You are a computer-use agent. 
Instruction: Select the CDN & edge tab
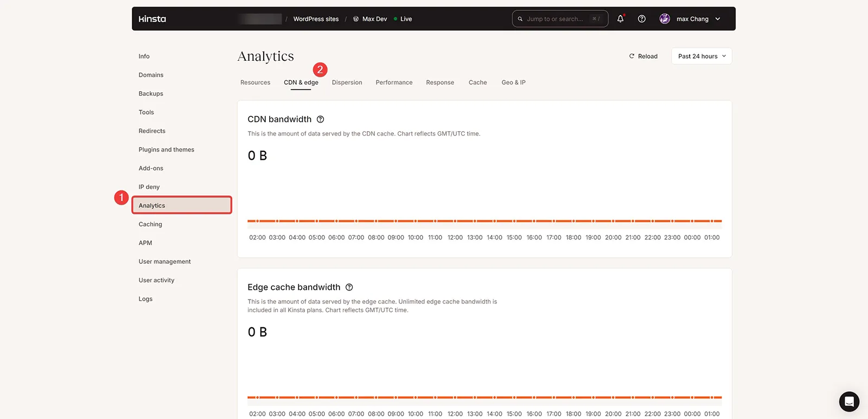301,82
